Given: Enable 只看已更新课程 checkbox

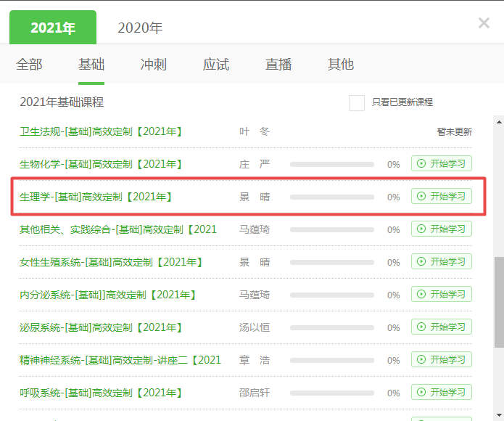Looking at the screenshot, I should [356, 102].
